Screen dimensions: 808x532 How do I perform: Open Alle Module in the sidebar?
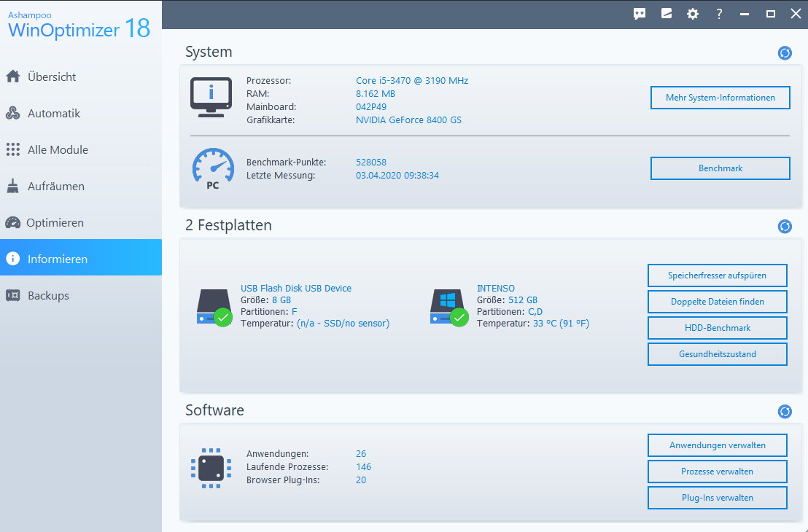(58, 149)
